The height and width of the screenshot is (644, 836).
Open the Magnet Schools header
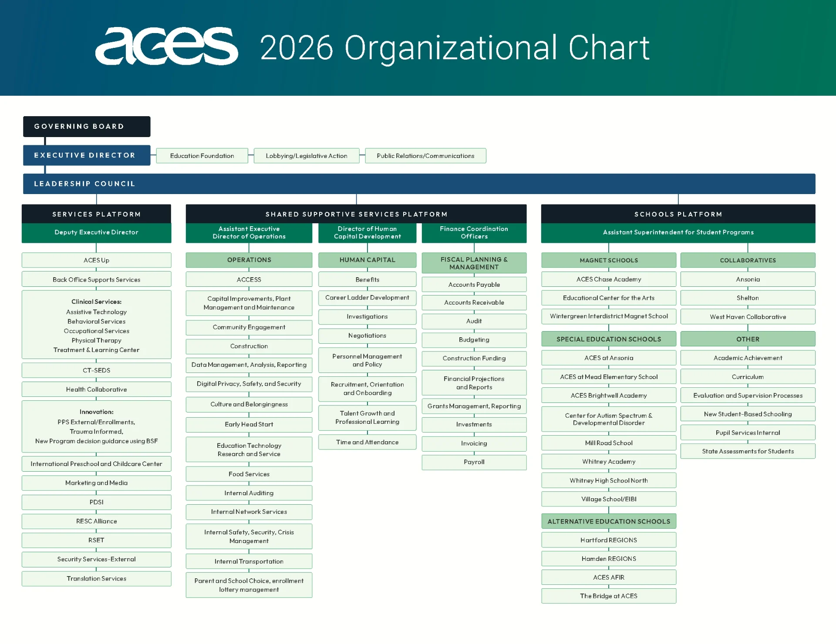[608, 260]
